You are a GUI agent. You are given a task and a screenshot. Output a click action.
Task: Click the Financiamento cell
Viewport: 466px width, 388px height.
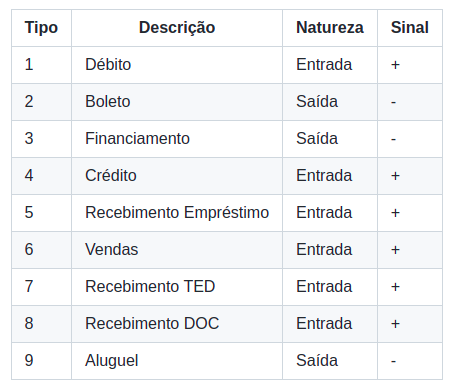tap(177, 139)
